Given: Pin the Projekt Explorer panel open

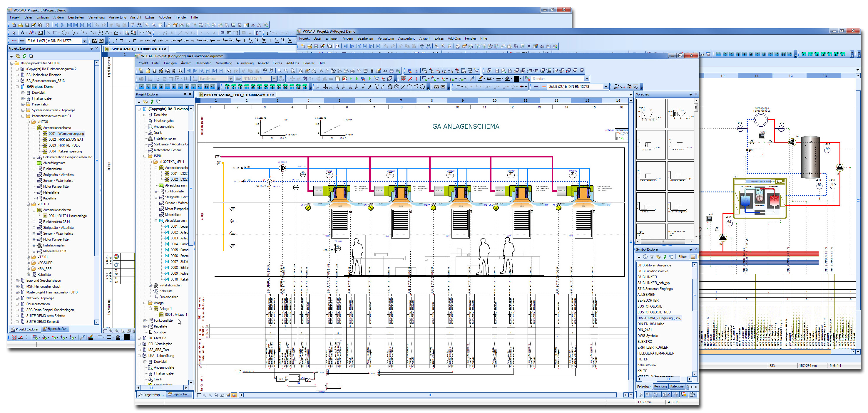Looking at the screenshot, I should tap(185, 94).
